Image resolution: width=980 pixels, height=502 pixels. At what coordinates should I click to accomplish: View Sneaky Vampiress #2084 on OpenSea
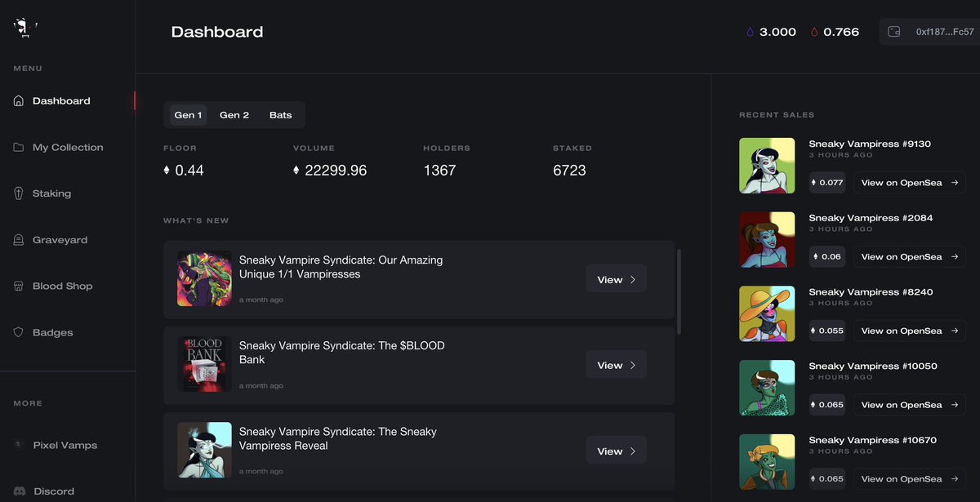[x=910, y=257]
